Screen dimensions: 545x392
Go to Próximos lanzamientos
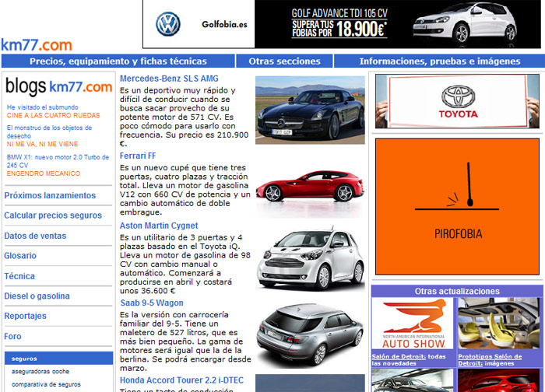[50, 195]
